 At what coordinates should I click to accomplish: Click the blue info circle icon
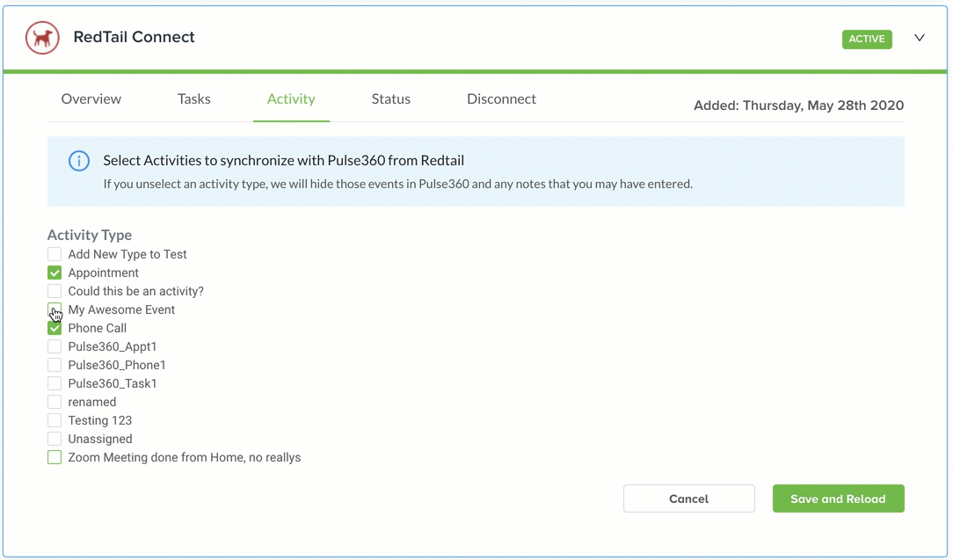tap(79, 161)
